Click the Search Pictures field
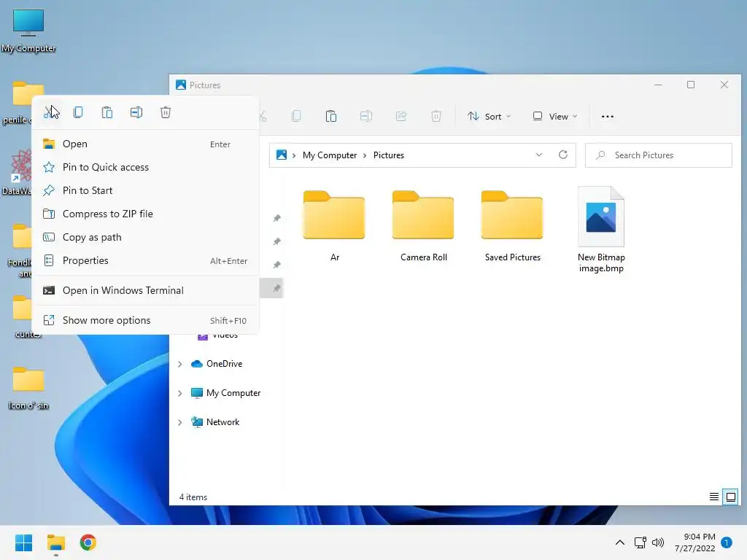The height and width of the screenshot is (560, 747). click(x=659, y=155)
